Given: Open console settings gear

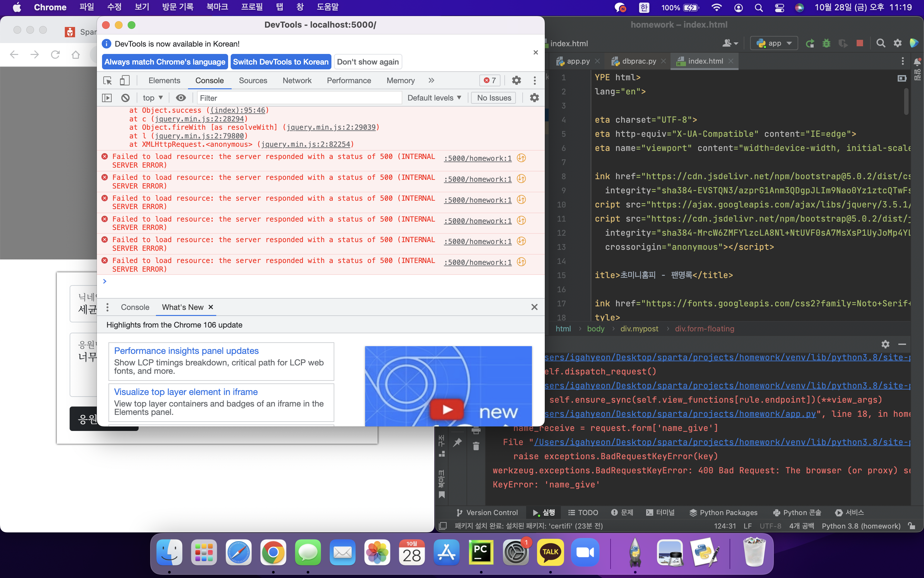Looking at the screenshot, I should coord(534,98).
